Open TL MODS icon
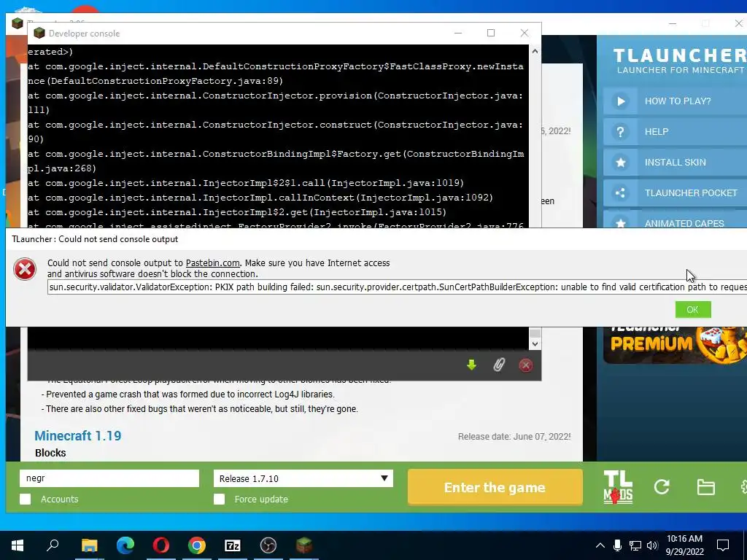 pos(618,487)
